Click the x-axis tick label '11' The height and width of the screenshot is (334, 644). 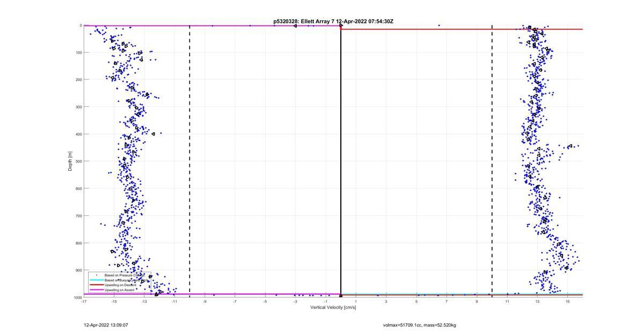click(x=507, y=302)
